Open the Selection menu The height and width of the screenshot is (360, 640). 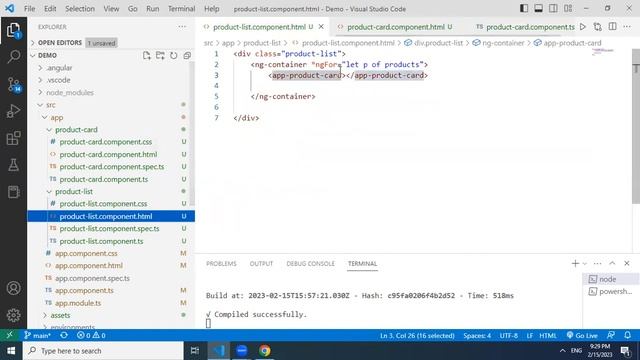tap(80, 9)
